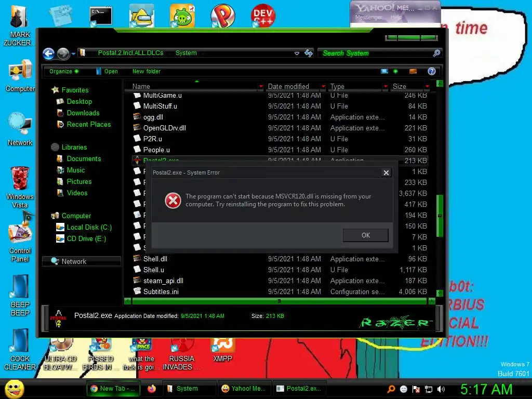532x399 pixels.
Task: Open the recent locations dropdown beside navigation arrows
Action: pos(73,54)
